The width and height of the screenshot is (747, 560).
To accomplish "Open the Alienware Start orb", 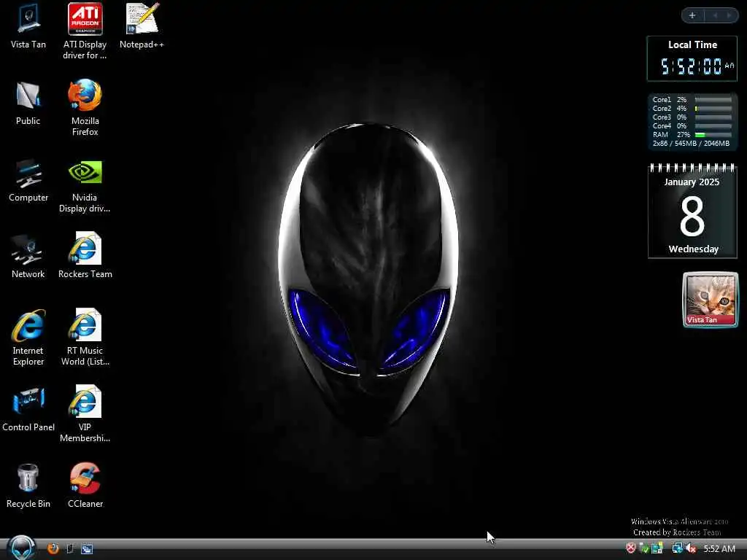I will [x=22, y=548].
